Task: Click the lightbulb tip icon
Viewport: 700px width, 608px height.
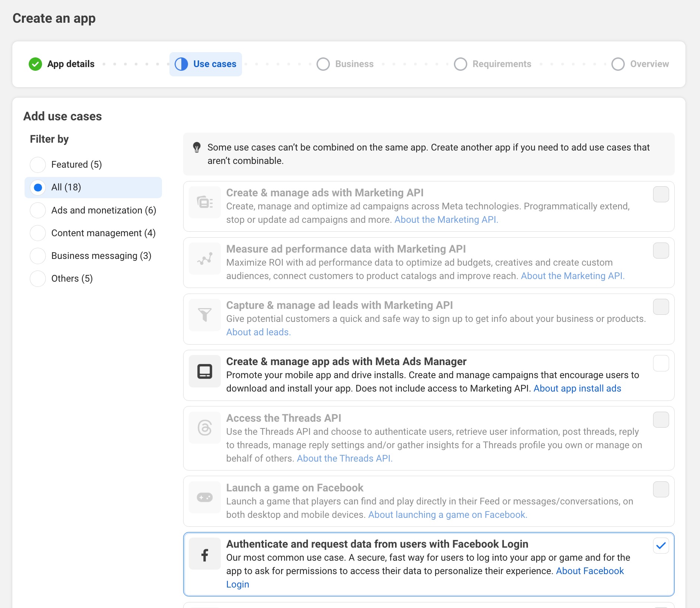Action: tap(197, 147)
